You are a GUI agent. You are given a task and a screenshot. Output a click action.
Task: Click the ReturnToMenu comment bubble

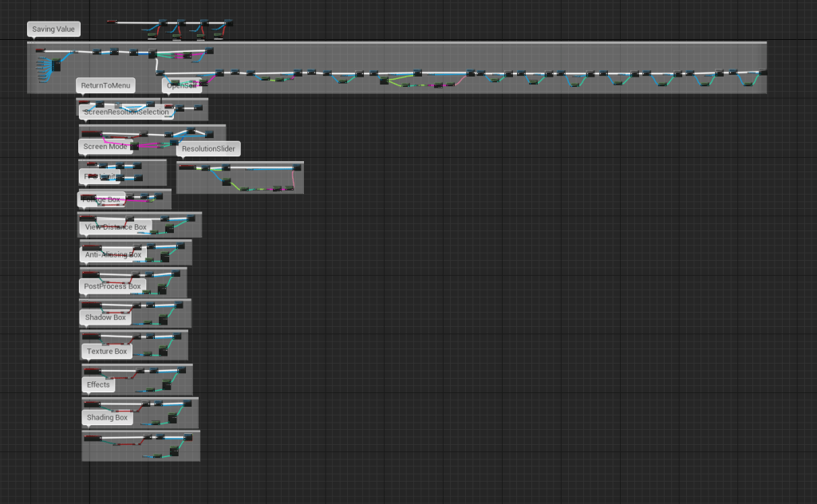[x=105, y=85]
